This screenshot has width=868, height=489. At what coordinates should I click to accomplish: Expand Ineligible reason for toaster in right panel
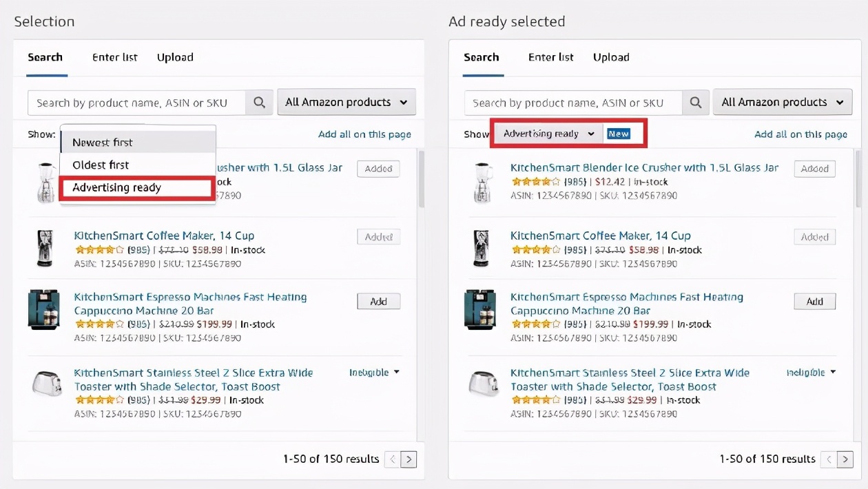point(811,373)
